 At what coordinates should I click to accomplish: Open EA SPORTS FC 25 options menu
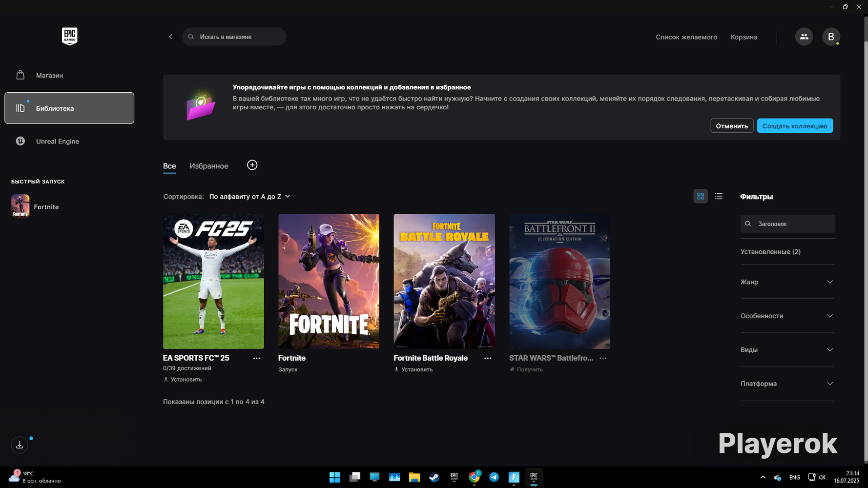point(257,358)
